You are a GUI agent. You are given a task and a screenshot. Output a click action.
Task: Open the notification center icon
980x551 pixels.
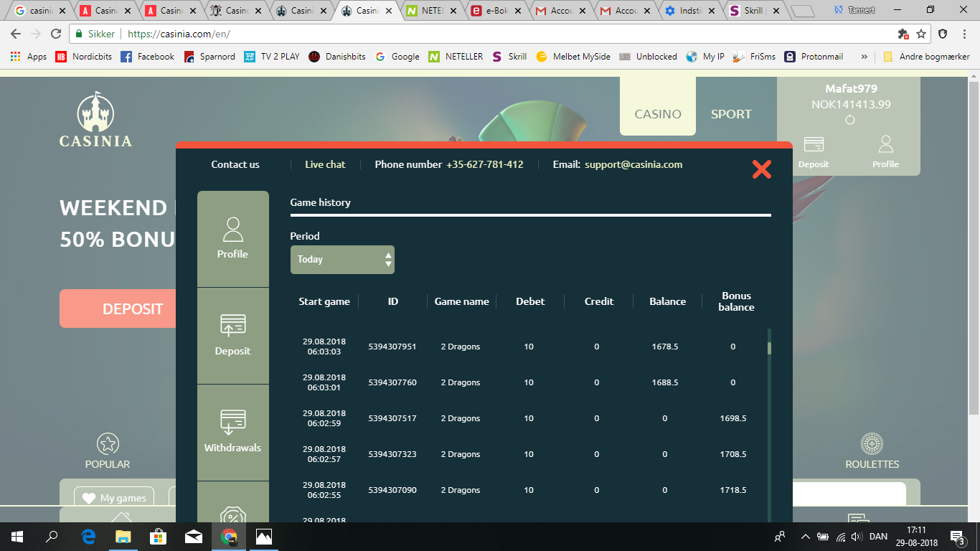(x=958, y=537)
